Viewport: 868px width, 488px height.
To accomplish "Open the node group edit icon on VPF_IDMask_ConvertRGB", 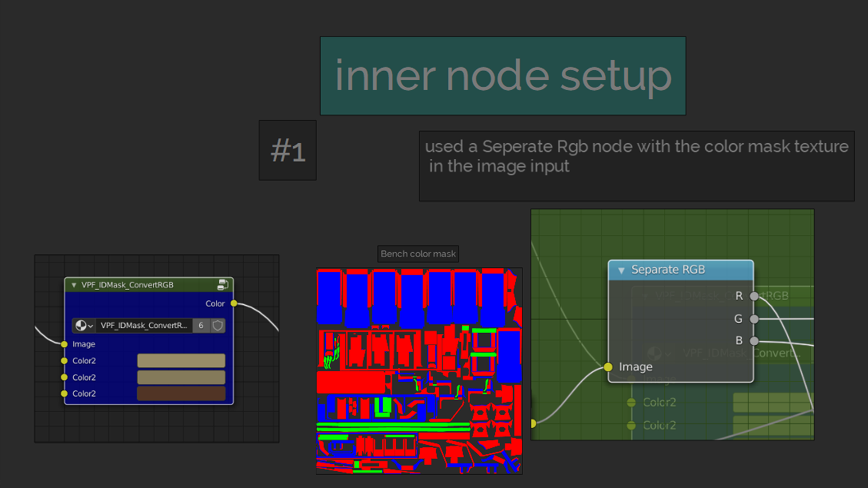I will click(x=223, y=284).
